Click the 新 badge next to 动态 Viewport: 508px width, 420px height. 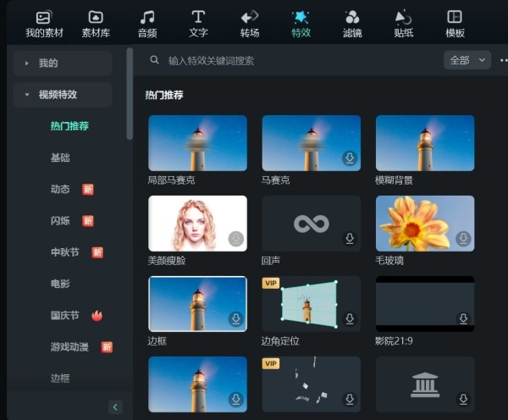[88, 190]
